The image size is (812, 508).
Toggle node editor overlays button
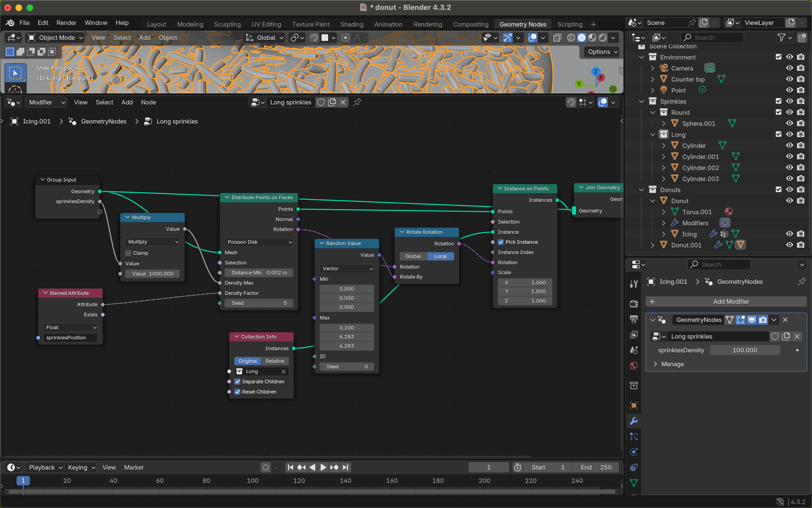pyautogui.click(x=603, y=102)
